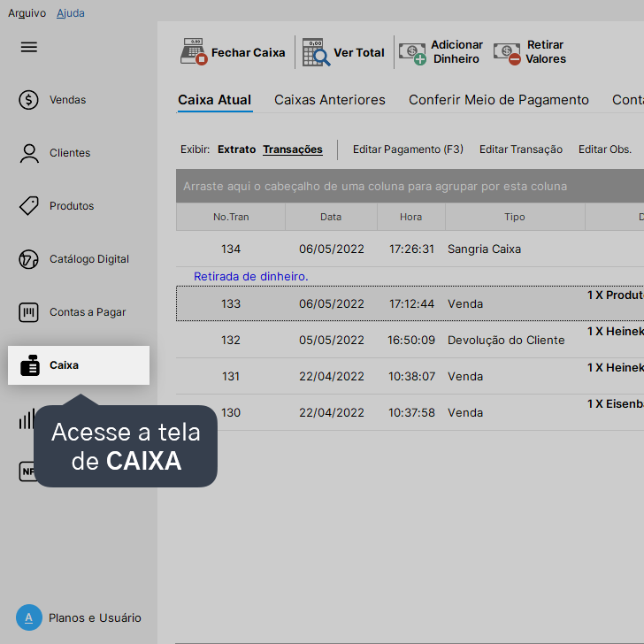Open the Clientes section icon
The image size is (644, 644).
coord(29,153)
